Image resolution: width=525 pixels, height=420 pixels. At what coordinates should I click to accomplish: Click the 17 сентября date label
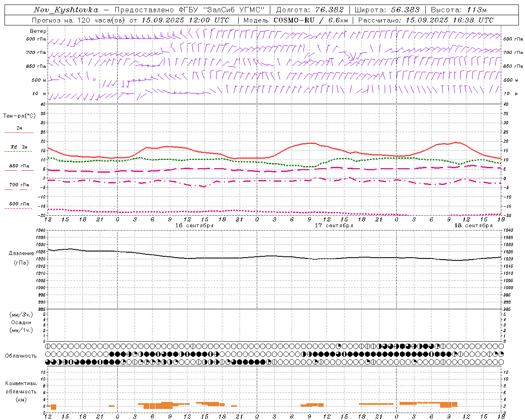(334, 226)
